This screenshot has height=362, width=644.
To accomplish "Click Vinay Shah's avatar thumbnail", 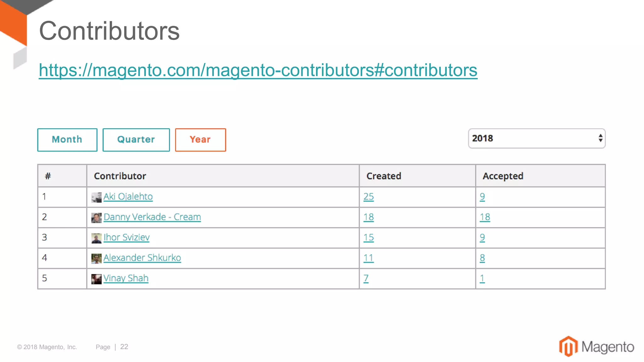I will pos(96,279).
